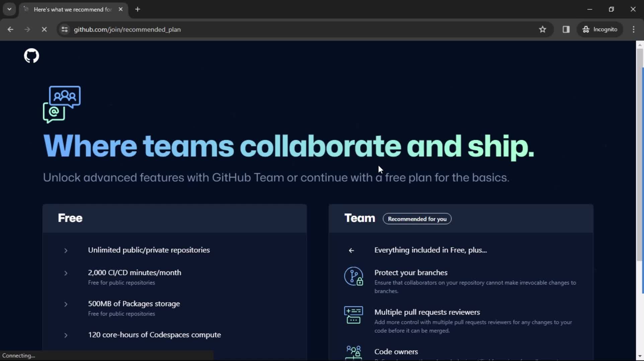
Task: Click the scrollbar down arrow
Action: (x=640, y=356)
